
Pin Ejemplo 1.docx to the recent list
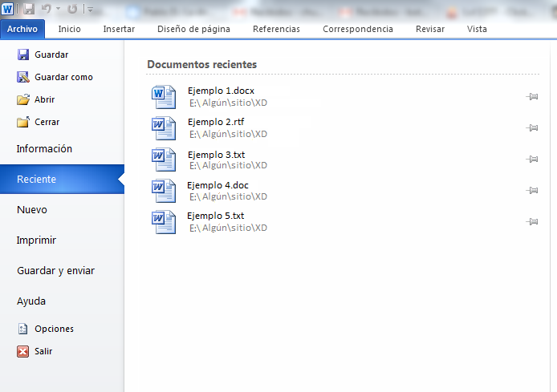[531, 97]
